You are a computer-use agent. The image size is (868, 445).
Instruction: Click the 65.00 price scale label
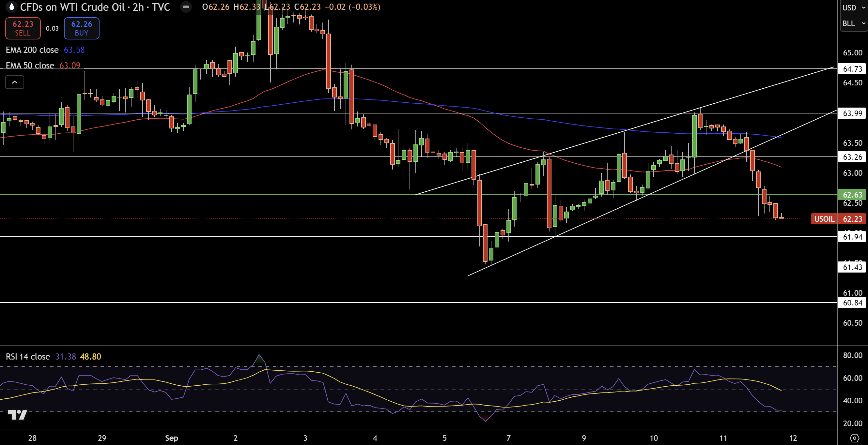(852, 52)
